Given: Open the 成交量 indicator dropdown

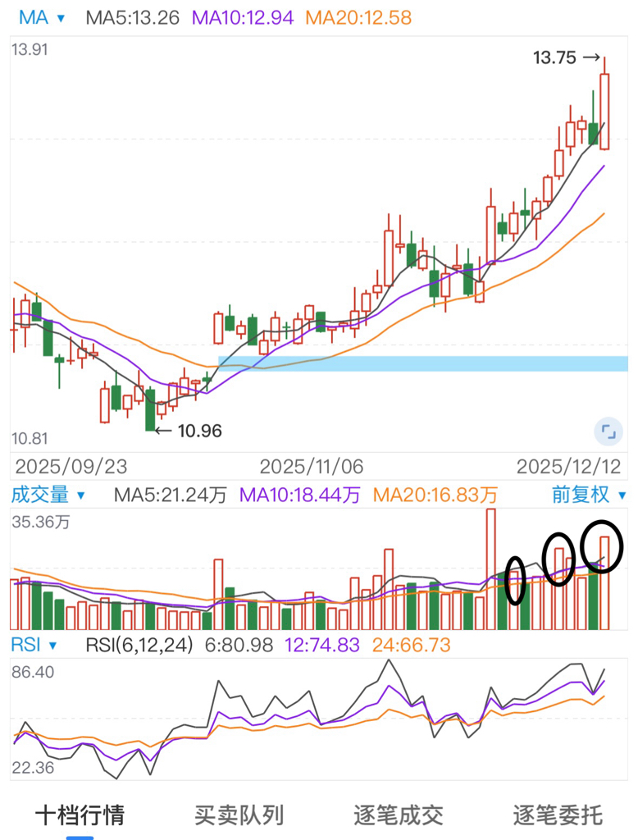Looking at the screenshot, I should coord(48,495).
